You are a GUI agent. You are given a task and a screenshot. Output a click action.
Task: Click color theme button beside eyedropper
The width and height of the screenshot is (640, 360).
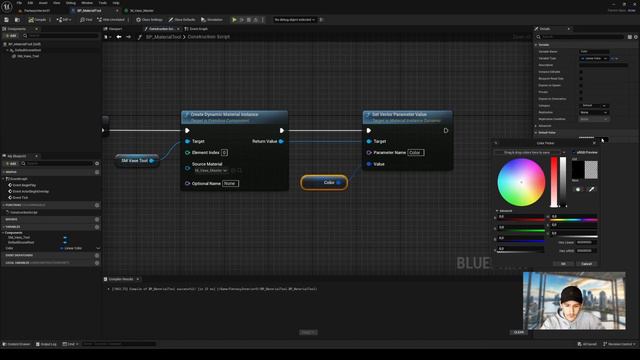pyautogui.click(x=578, y=189)
